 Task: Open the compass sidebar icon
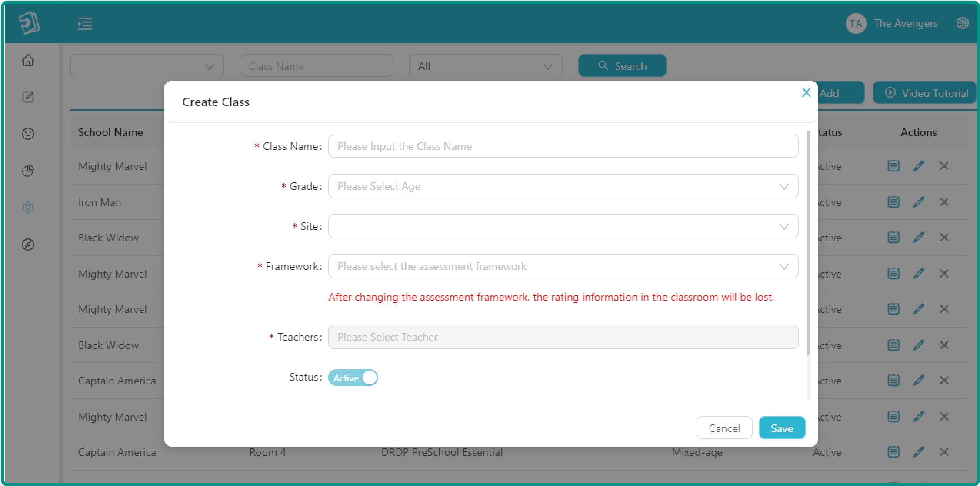coord(28,245)
